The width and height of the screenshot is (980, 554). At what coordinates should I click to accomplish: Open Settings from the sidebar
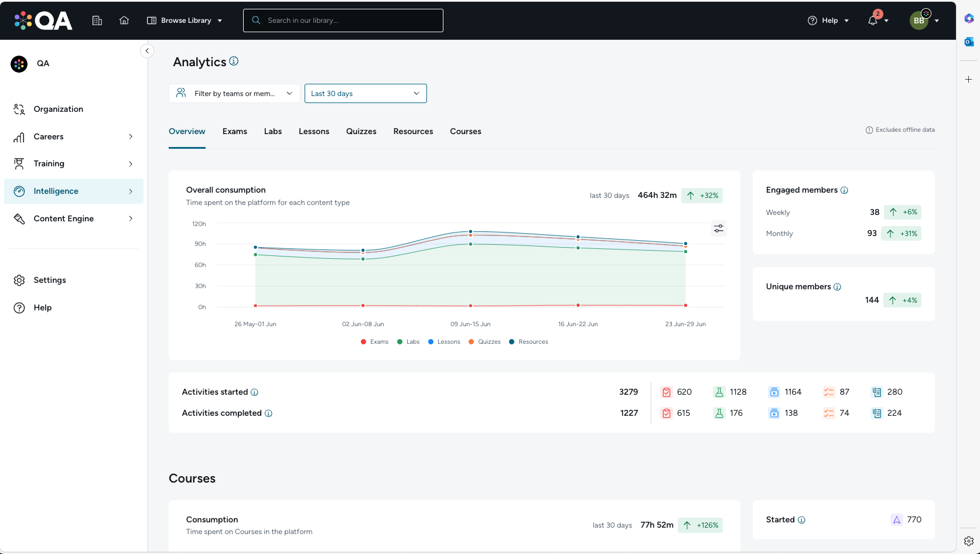coord(49,280)
